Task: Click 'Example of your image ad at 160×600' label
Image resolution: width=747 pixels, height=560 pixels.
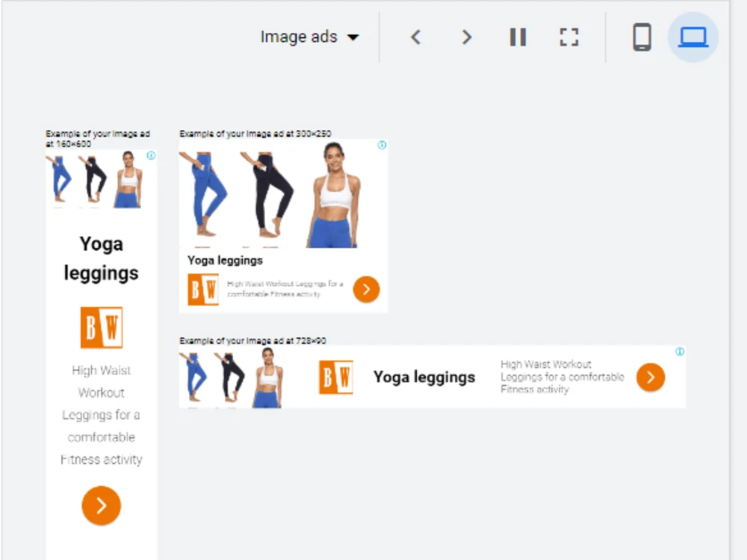Action: click(x=98, y=139)
